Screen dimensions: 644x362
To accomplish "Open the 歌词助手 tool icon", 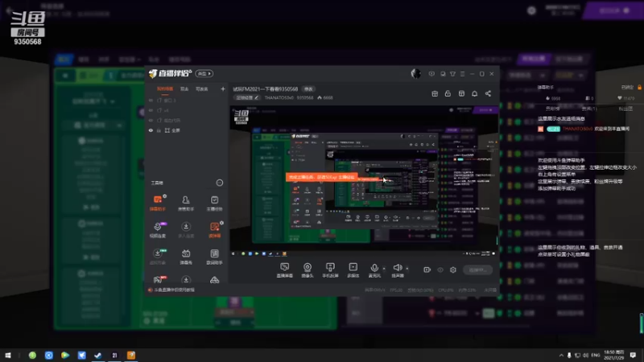I will tap(214, 257).
